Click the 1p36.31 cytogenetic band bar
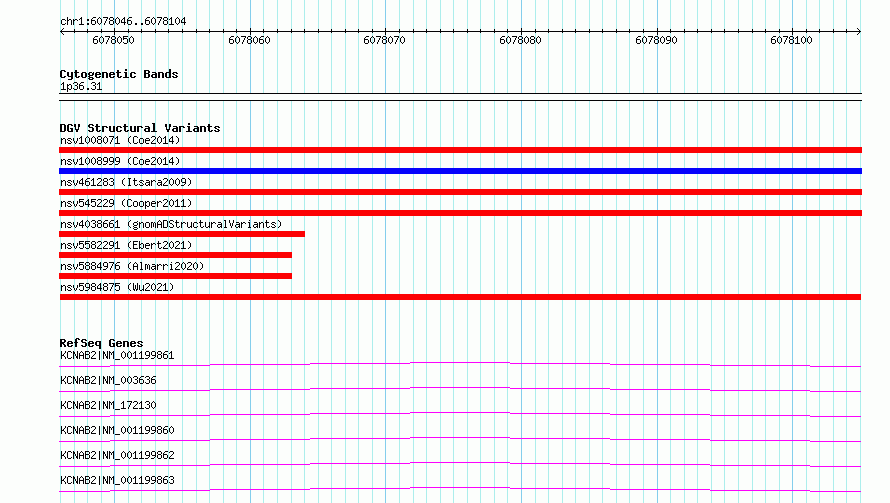Image resolution: width=890 pixels, height=503 pixels. [460, 97]
